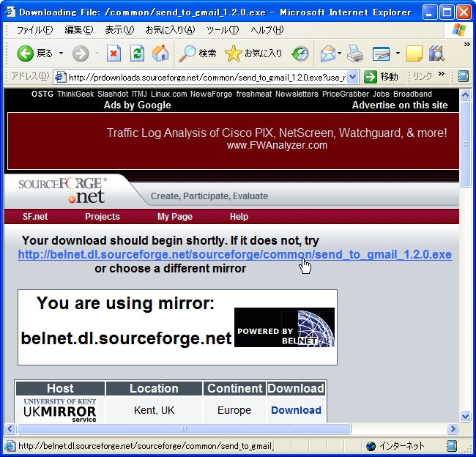Open the Edit icon dropdown arrow
476x457 pixels.
pos(398,53)
